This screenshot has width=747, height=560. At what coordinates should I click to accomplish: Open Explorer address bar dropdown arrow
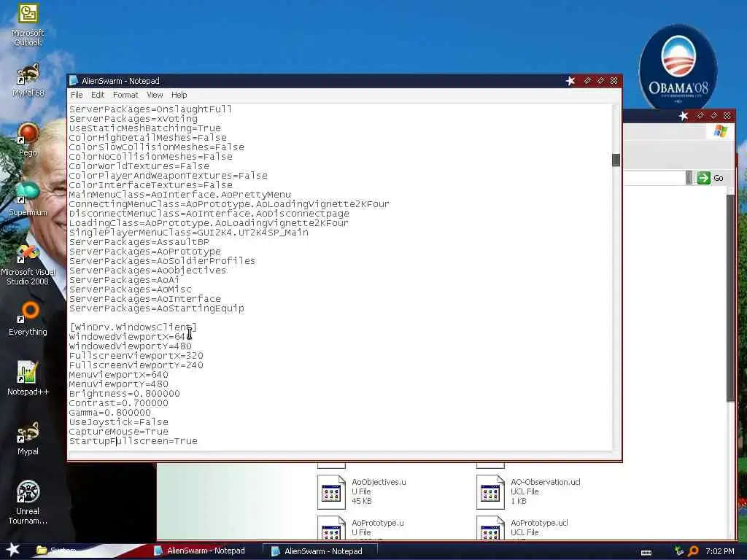pos(689,178)
